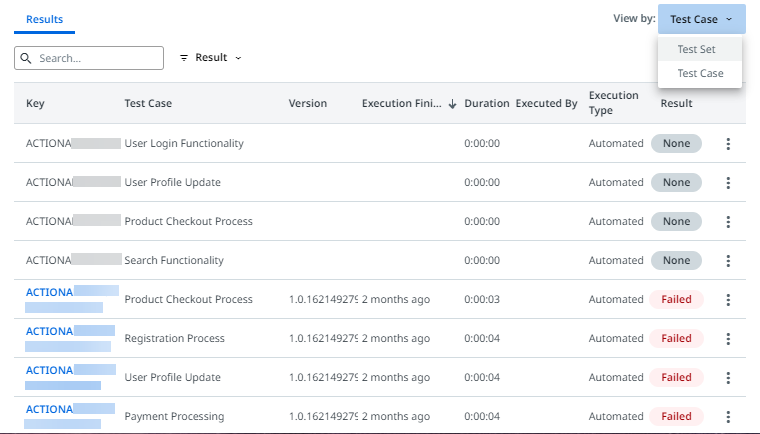
Task: Click the sort arrow beside Execution Finished
Action: [x=453, y=104]
